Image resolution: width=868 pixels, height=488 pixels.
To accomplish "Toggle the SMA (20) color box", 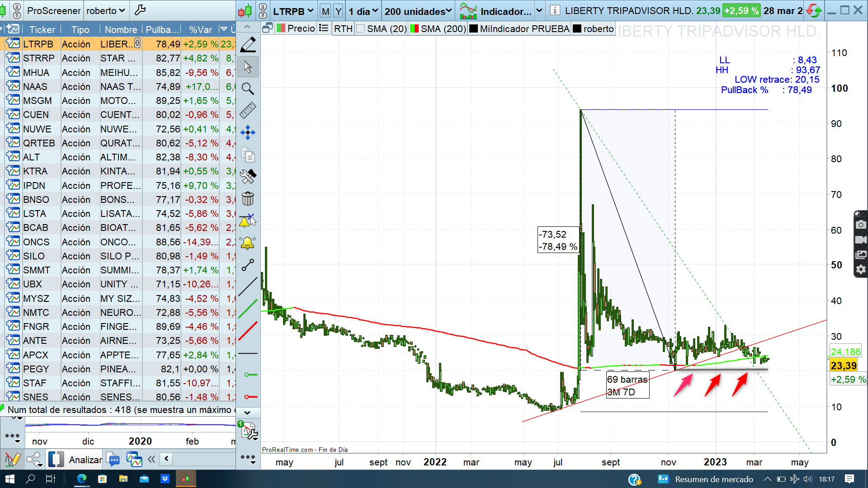I will tap(360, 29).
